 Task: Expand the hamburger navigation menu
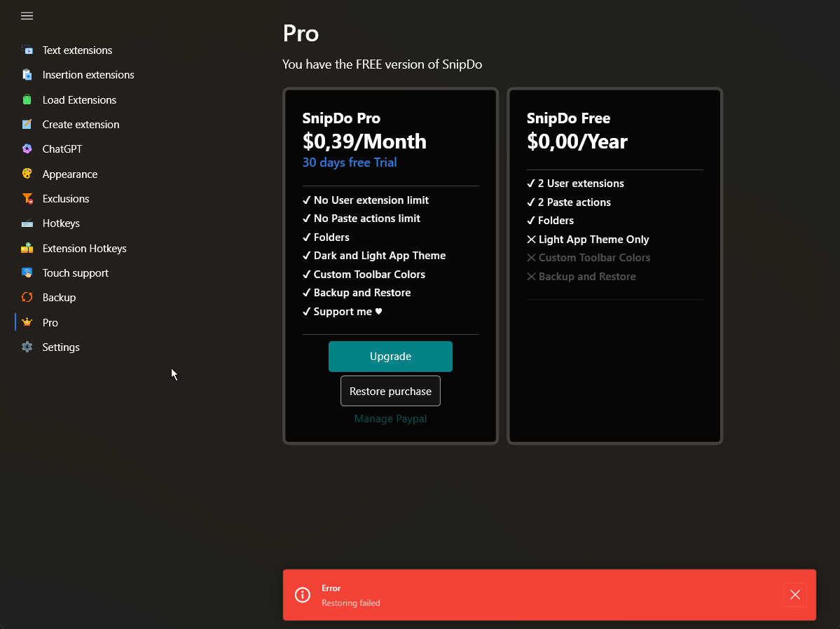[x=27, y=16]
